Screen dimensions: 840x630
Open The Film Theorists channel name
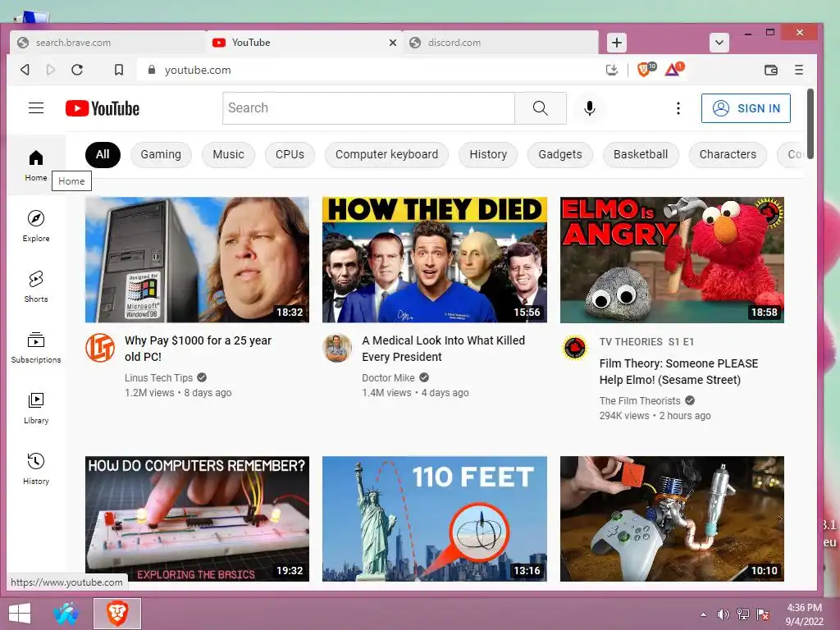640,400
